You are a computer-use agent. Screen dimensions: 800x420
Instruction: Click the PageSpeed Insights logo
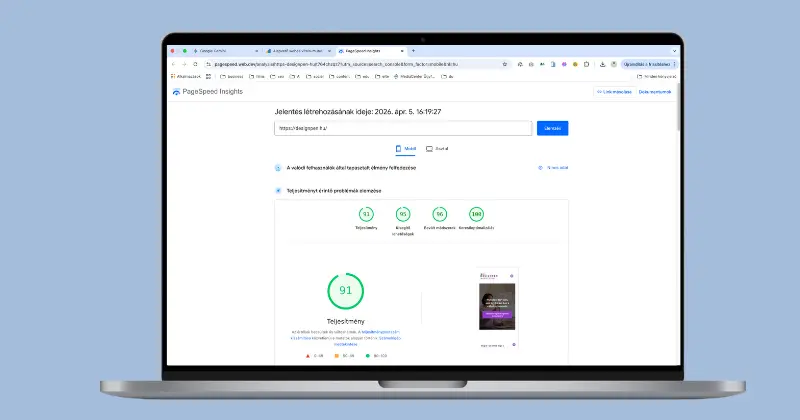click(x=208, y=92)
